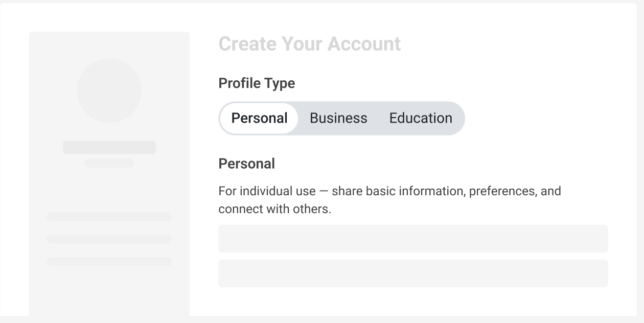Screen dimensions: 644x323
Task: Click the "Create Your Account" heading
Action: (309, 44)
